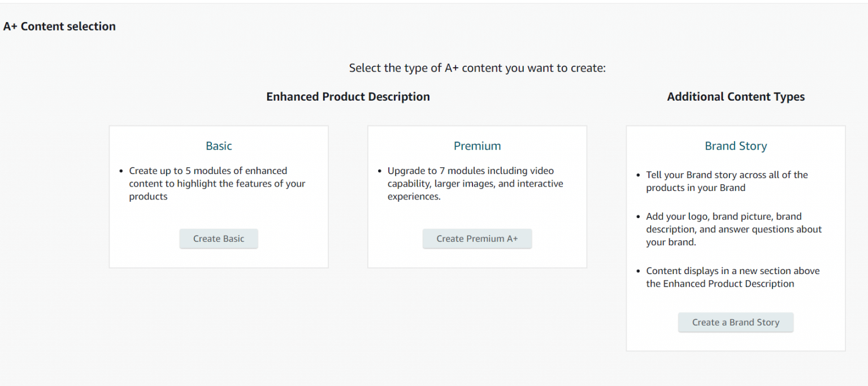Click the A+ Content selection heading

click(59, 26)
